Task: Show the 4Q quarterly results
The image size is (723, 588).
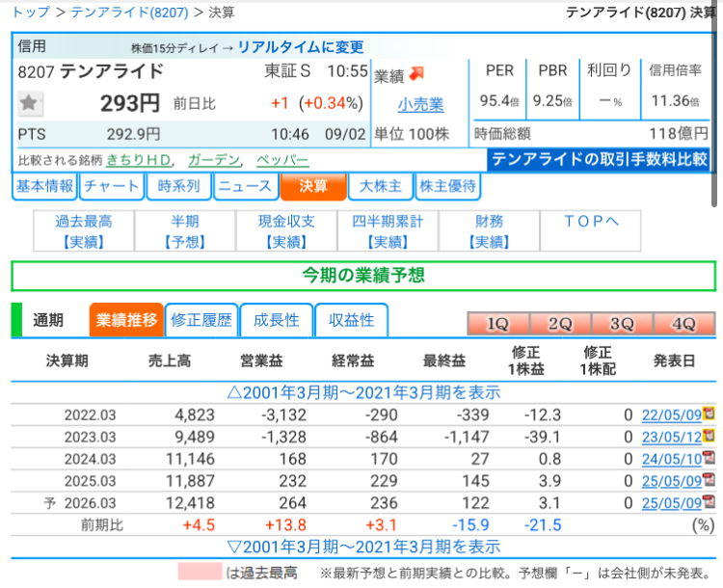Action: pos(683,323)
